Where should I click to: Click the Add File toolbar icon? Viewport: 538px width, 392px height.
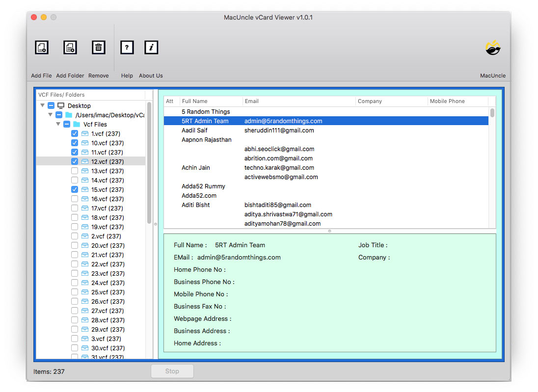click(42, 47)
